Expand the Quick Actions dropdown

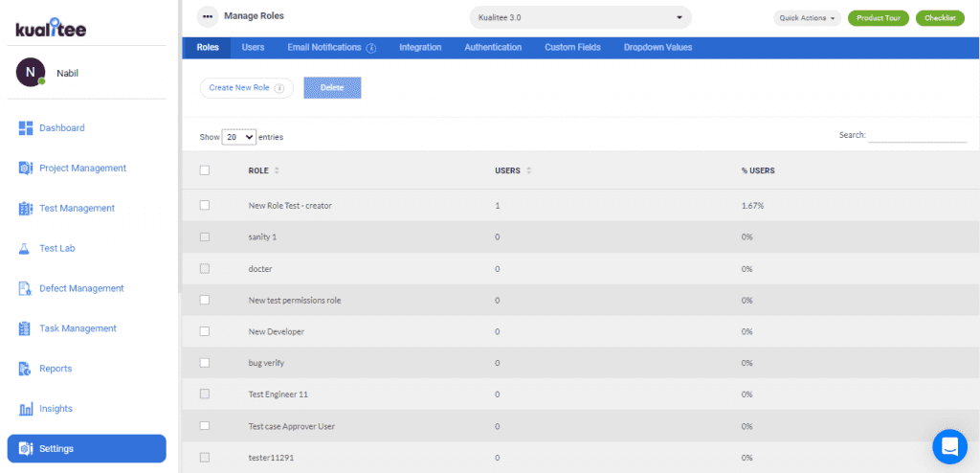click(x=807, y=18)
